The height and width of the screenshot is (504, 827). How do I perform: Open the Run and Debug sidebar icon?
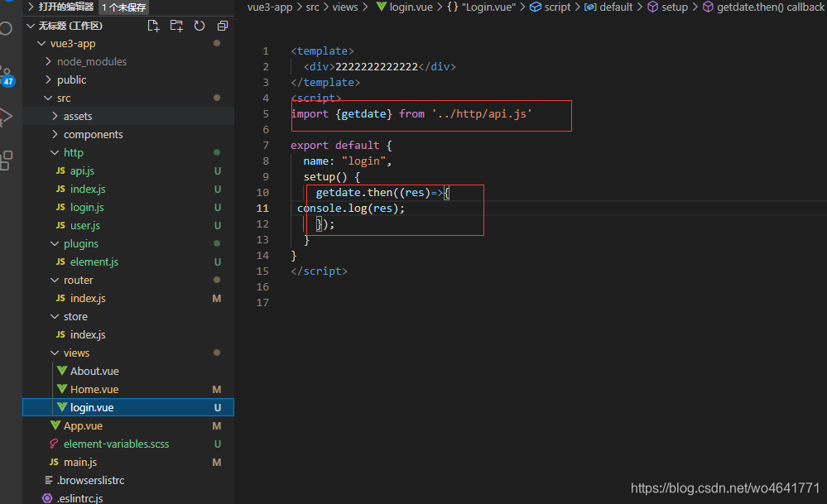[x=7, y=116]
